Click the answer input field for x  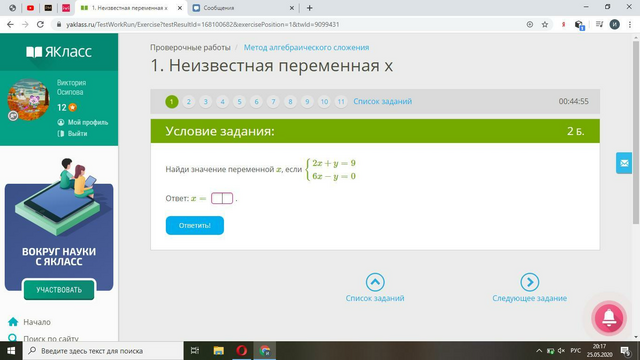(x=222, y=198)
